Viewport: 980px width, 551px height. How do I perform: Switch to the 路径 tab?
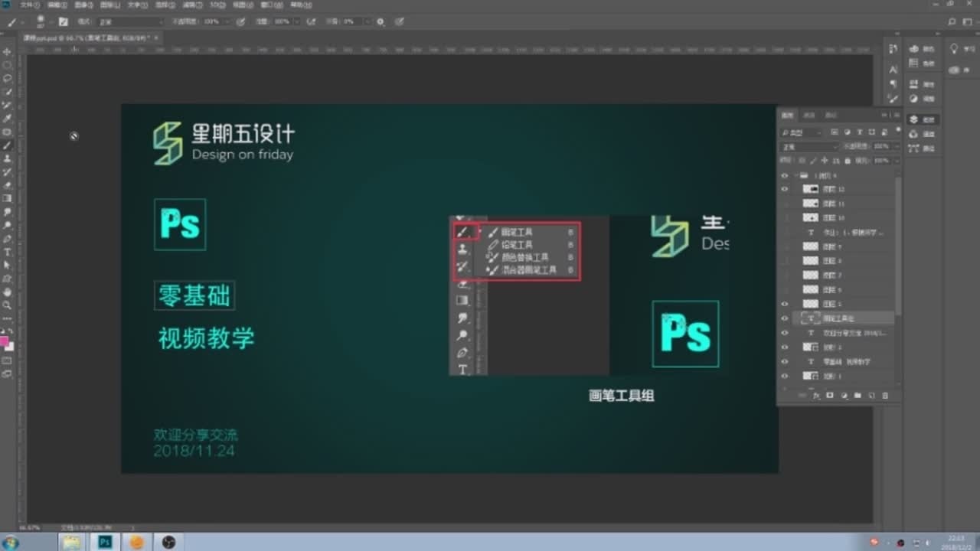(831, 115)
